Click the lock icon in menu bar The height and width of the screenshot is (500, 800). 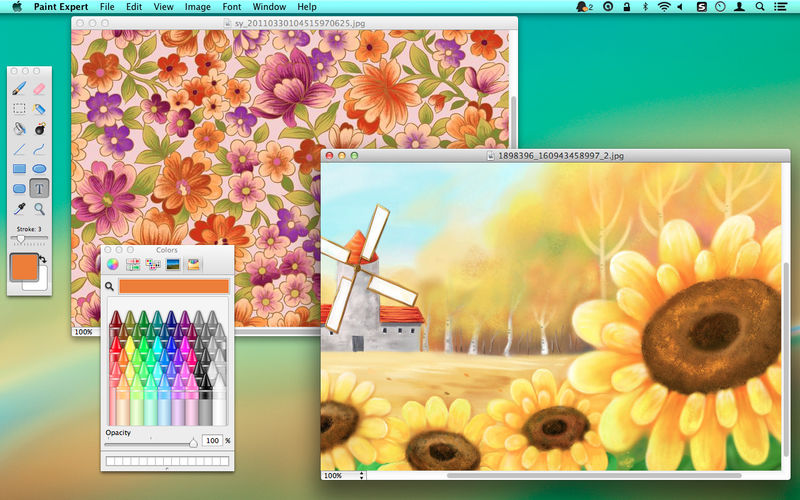click(x=627, y=7)
